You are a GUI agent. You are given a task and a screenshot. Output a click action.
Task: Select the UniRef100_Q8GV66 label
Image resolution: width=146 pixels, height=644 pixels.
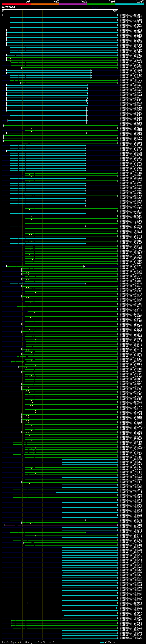click(x=131, y=85)
